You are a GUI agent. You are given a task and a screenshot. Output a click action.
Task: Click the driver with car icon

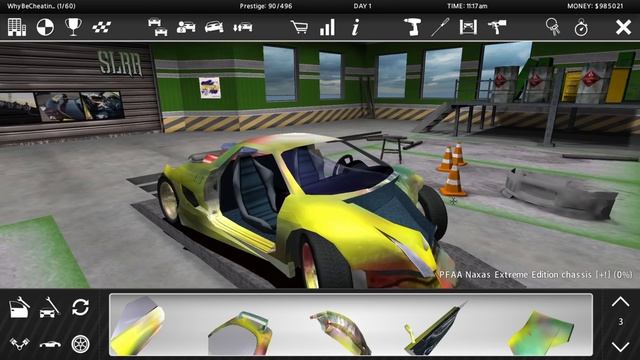click(186, 27)
